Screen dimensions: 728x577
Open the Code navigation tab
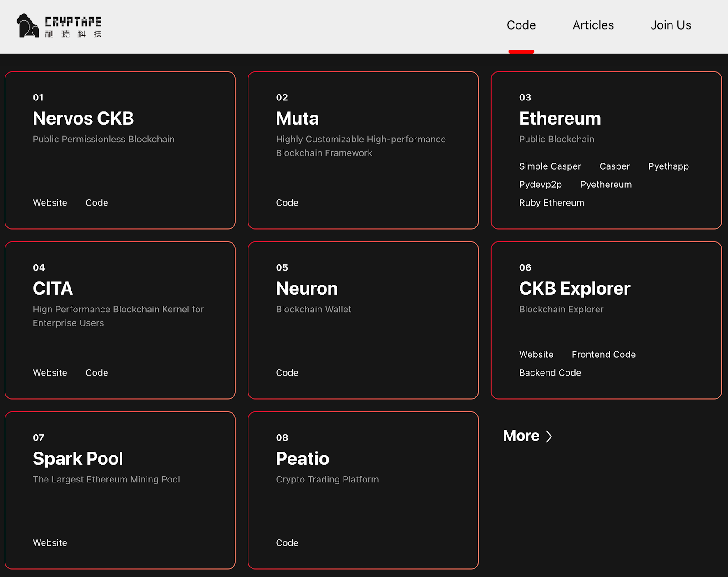(x=521, y=25)
